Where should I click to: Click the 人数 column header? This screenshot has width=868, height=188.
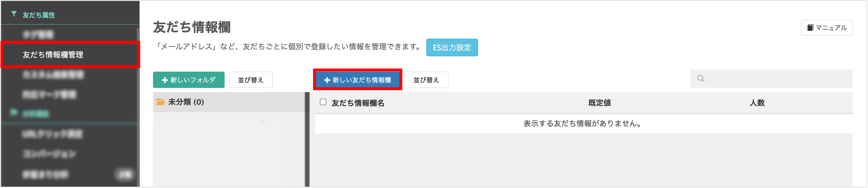pyautogui.click(x=757, y=103)
